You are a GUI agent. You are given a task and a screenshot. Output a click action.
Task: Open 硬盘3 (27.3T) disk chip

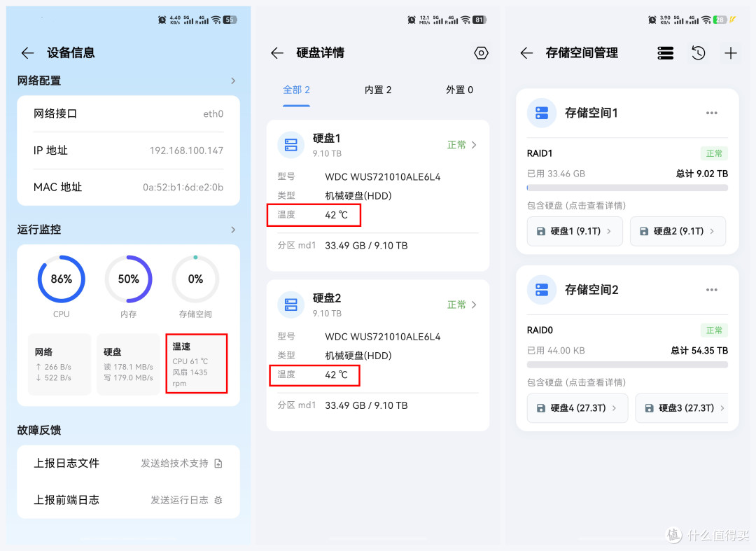[682, 408]
